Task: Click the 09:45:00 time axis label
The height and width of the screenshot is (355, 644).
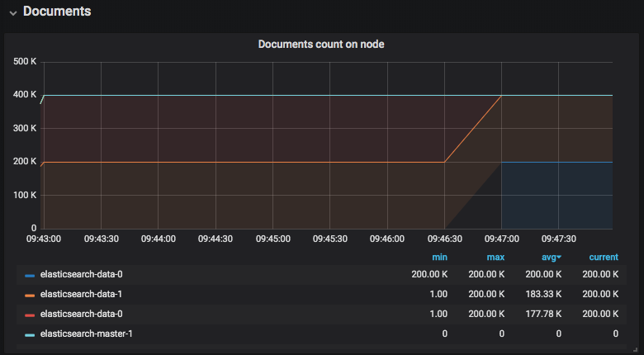Action: 272,239
